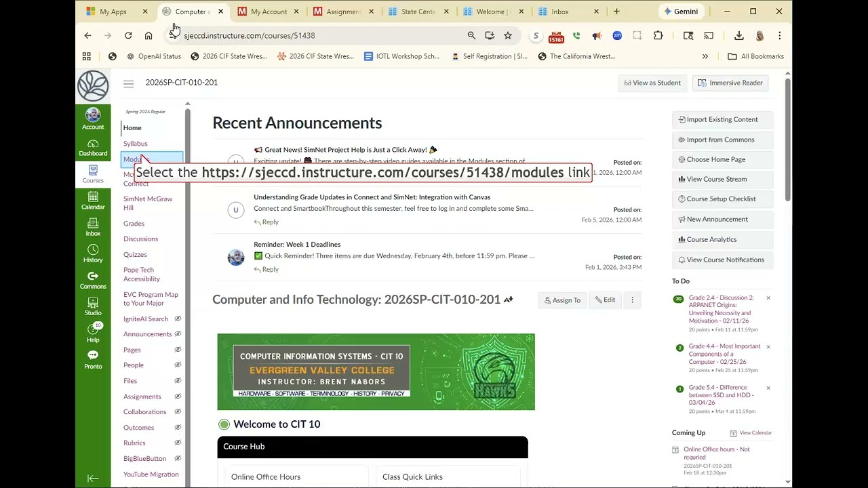Open browser extensions puzzle icon

point(658,35)
